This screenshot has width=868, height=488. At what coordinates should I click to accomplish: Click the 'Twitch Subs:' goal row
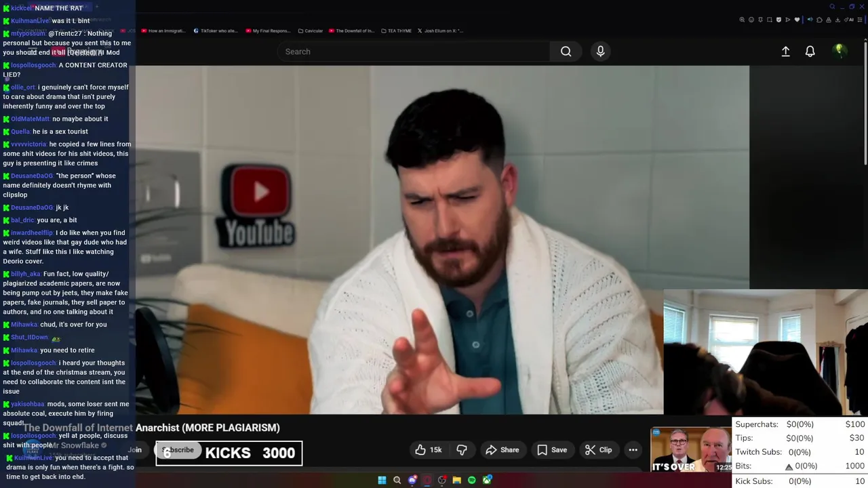800,452
